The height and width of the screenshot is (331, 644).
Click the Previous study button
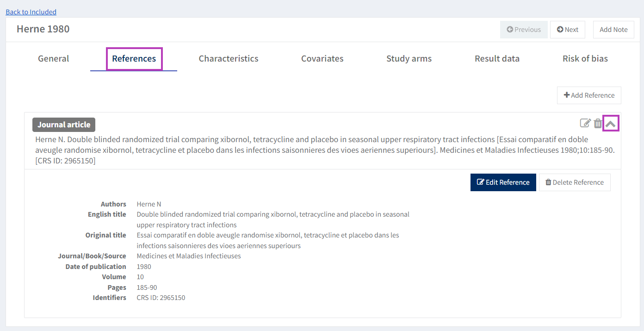click(524, 30)
